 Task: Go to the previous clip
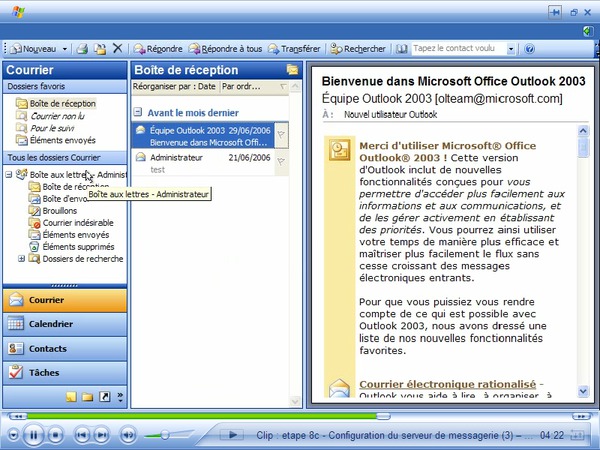coord(82,435)
